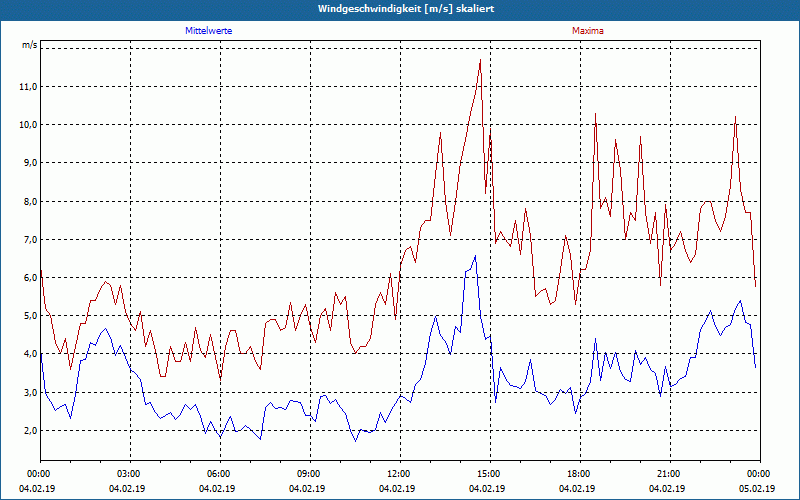800x500 pixels.
Task: Click the 12:00 time label
Action: [400, 474]
